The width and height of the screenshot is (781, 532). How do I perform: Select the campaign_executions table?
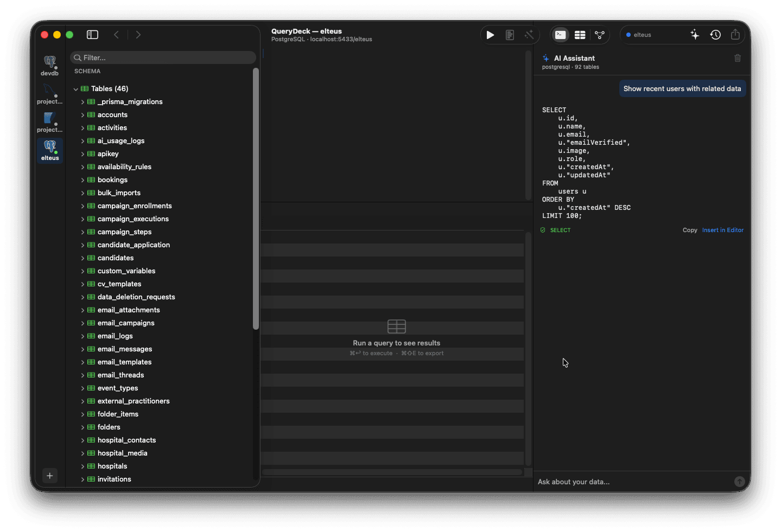point(133,219)
